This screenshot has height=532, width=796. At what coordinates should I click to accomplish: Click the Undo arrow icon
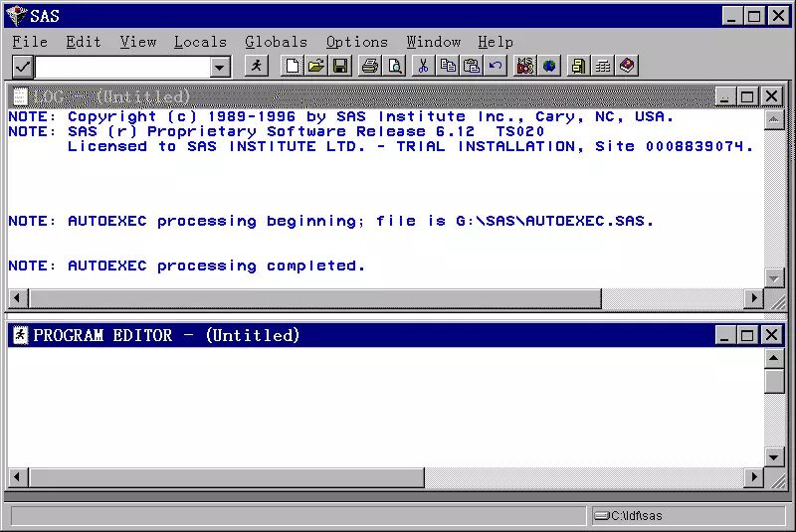click(496, 66)
